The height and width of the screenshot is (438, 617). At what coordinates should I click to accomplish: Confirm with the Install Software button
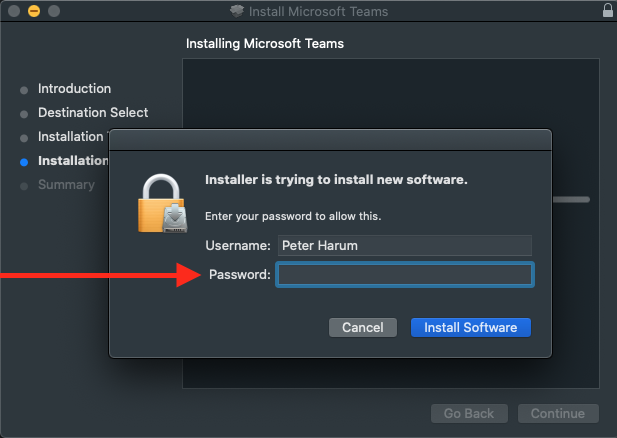point(470,328)
